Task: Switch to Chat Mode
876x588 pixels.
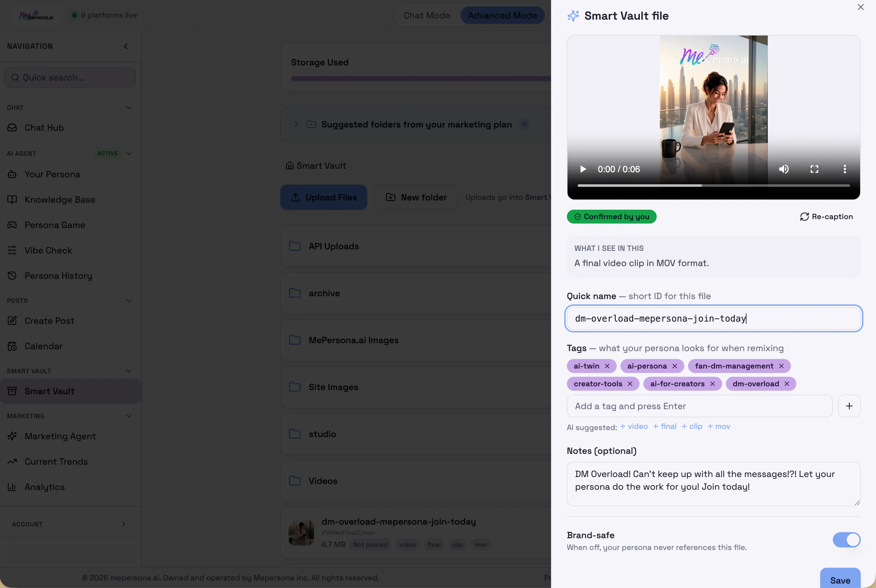Action: [x=427, y=15]
